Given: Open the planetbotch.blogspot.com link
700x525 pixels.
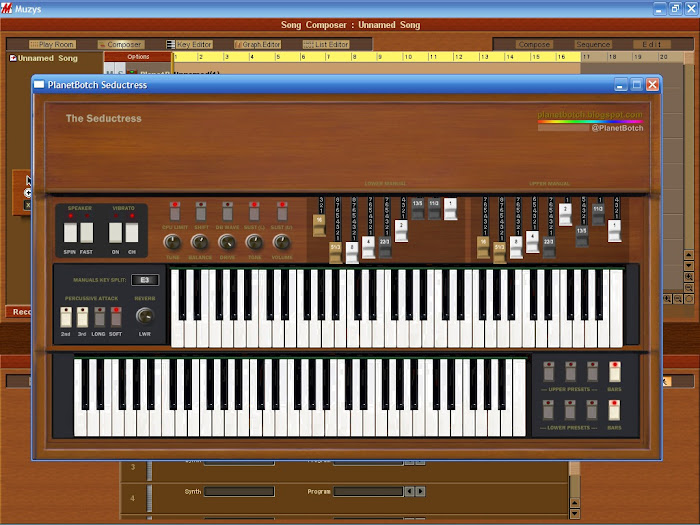Looking at the screenshot, I should [590, 115].
